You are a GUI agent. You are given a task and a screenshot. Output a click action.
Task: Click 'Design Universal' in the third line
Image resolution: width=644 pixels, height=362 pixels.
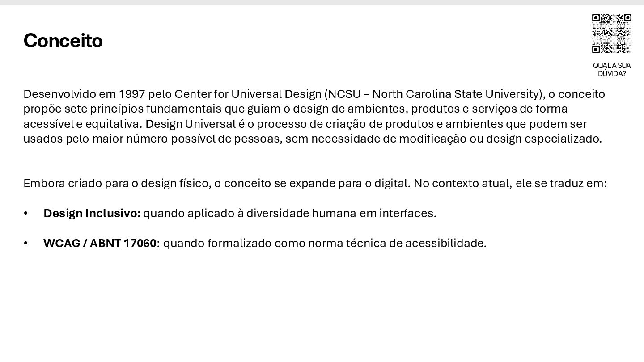click(x=190, y=124)
